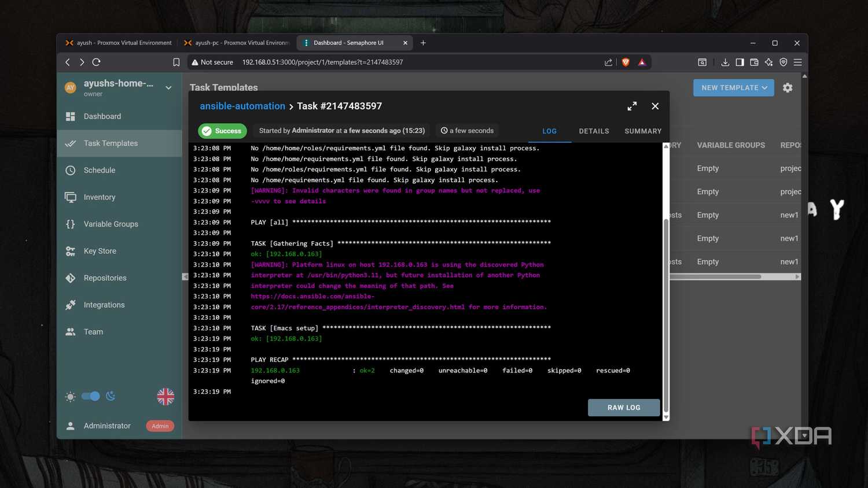Switch to ayush-pc Proxmox browser tab
Screen dimensions: 868x488
237,43
